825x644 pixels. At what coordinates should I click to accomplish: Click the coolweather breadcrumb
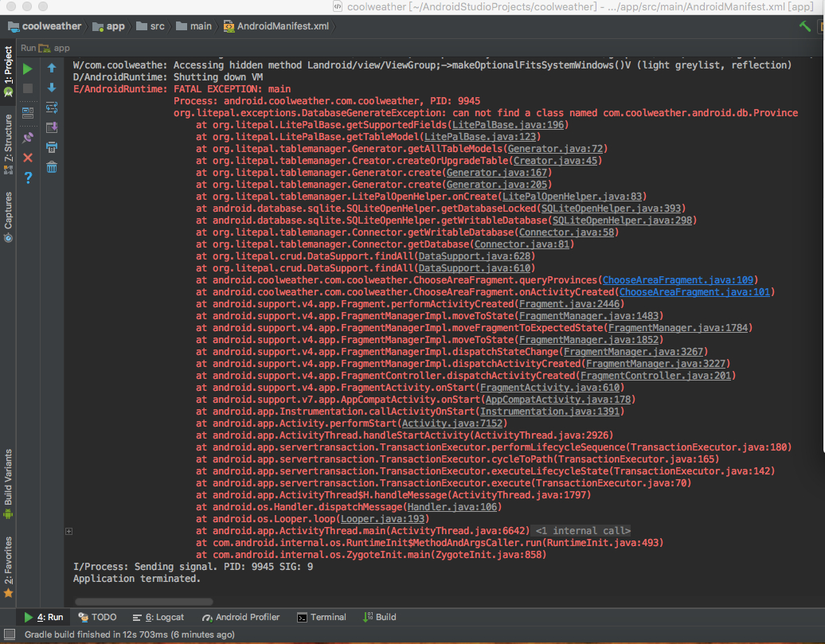tap(45, 25)
